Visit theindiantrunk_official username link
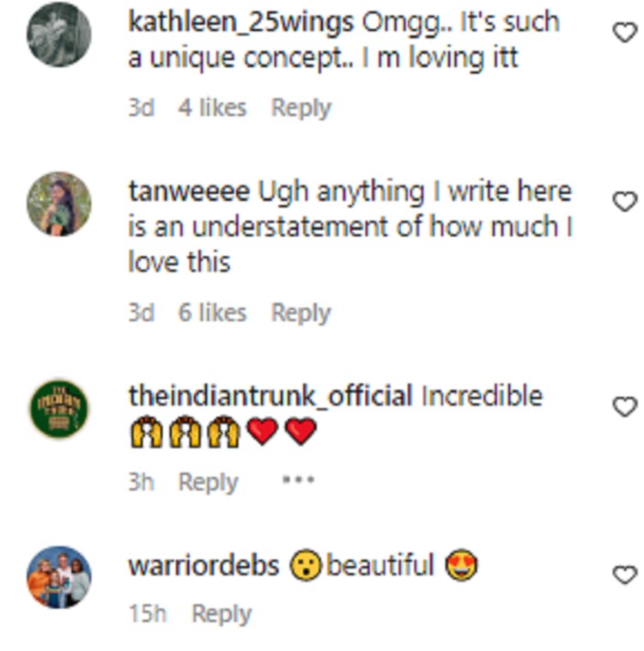Image resolution: width=644 pixels, height=651 pixels. [270, 396]
